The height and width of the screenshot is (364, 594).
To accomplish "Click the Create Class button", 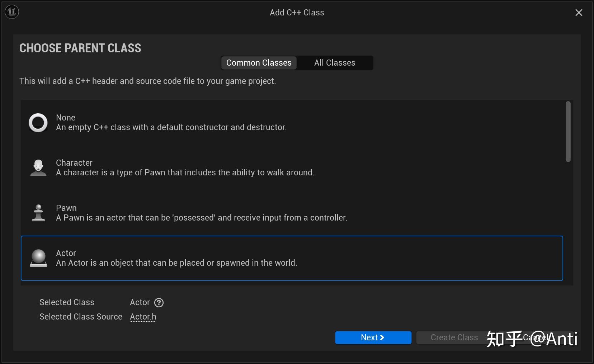I will point(454,337).
